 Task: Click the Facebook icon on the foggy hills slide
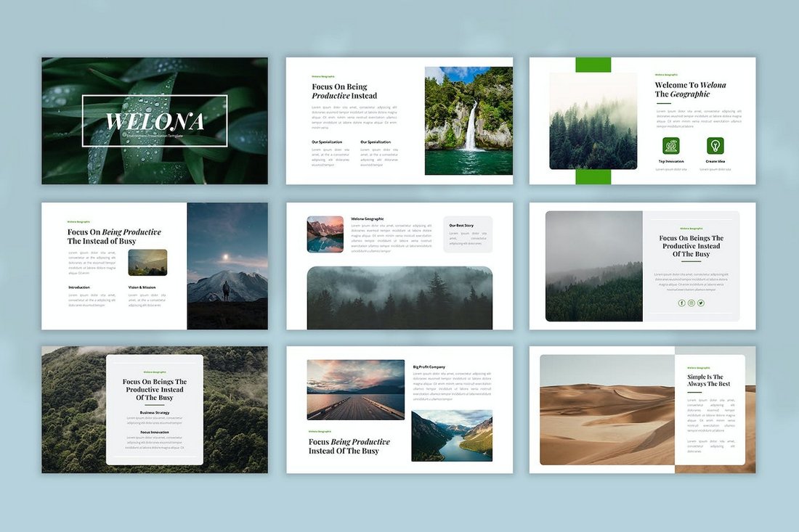pos(681,303)
